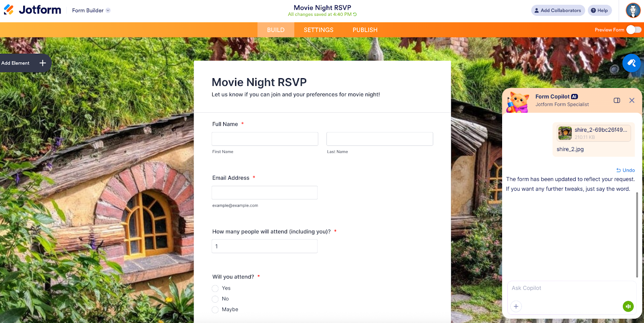
Task: Select the Maybe radio option
Action: tap(215, 310)
